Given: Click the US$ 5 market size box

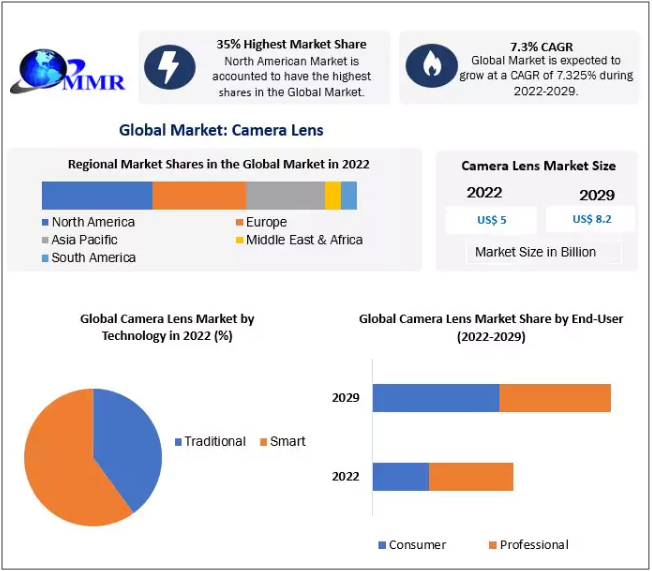Looking at the screenshot, I should tap(490, 219).
